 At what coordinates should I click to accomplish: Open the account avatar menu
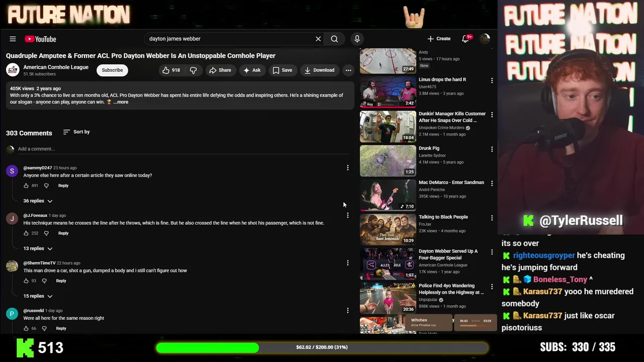(x=485, y=39)
